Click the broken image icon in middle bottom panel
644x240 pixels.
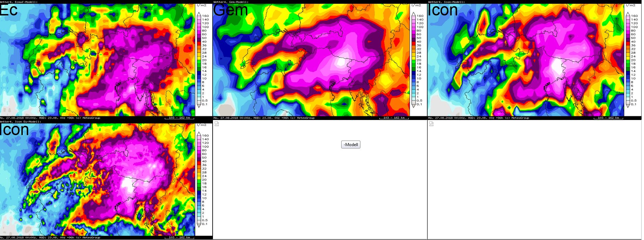(217, 124)
